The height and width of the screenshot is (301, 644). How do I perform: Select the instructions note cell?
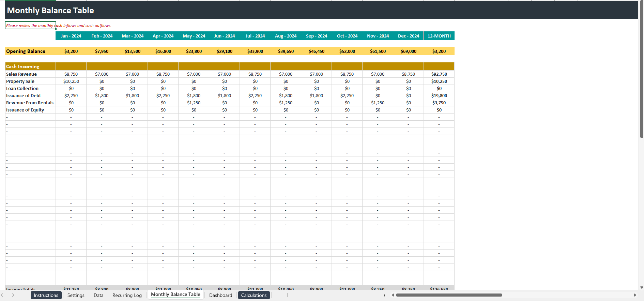point(30,26)
